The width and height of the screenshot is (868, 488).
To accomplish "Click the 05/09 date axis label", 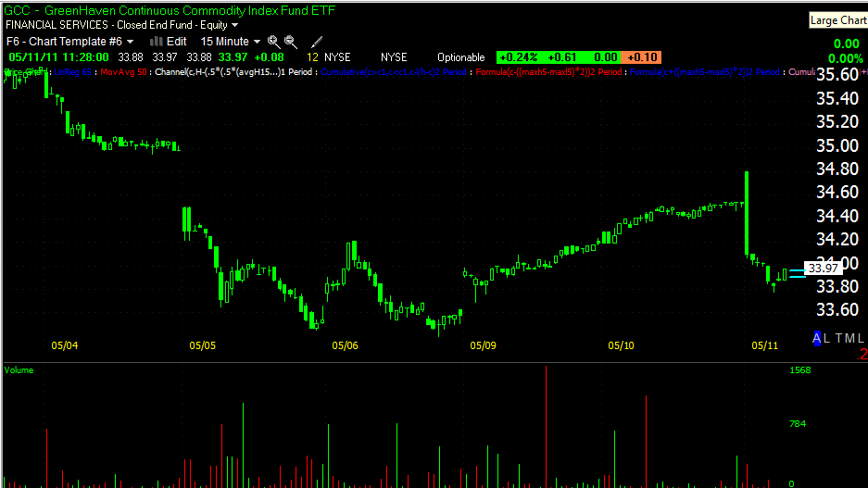I will [484, 345].
